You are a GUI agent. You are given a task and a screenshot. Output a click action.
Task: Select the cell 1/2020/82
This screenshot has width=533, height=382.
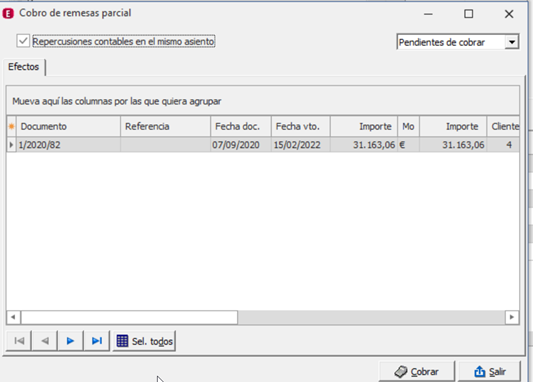(x=69, y=145)
